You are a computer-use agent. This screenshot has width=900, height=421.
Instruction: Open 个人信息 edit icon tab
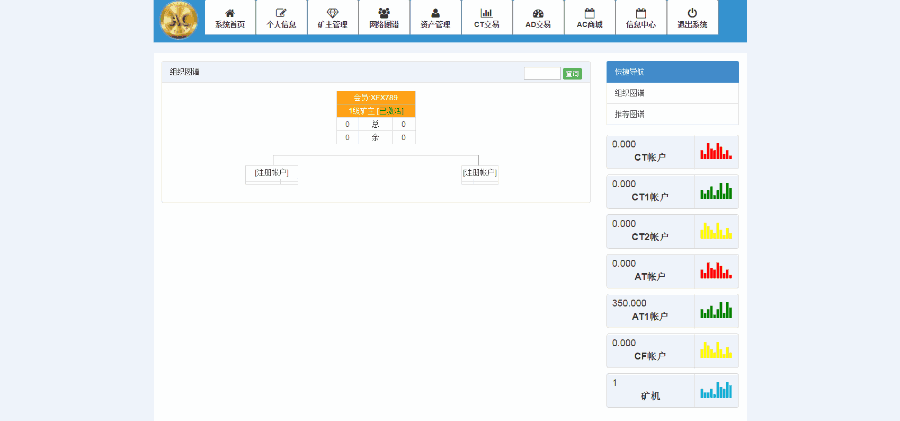pyautogui.click(x=281, y=18)
